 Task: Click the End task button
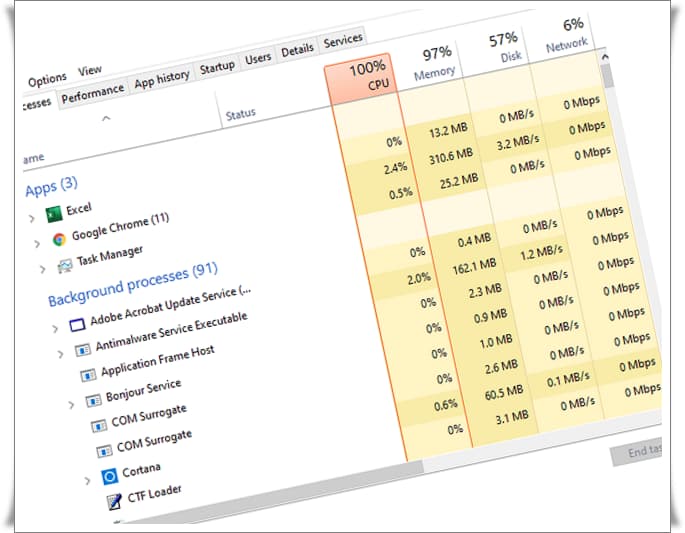coord(636,451)
